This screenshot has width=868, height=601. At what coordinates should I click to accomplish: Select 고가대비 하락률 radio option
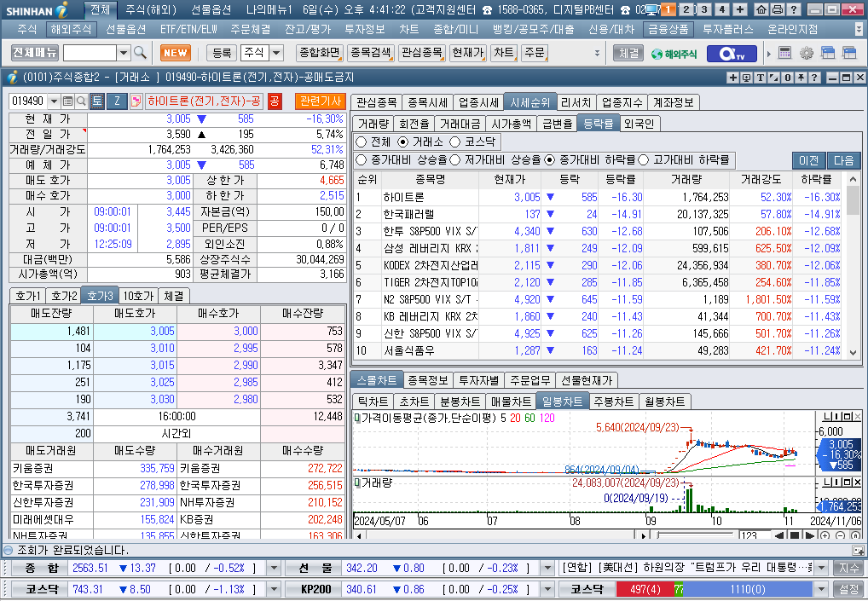click(643, 160)
